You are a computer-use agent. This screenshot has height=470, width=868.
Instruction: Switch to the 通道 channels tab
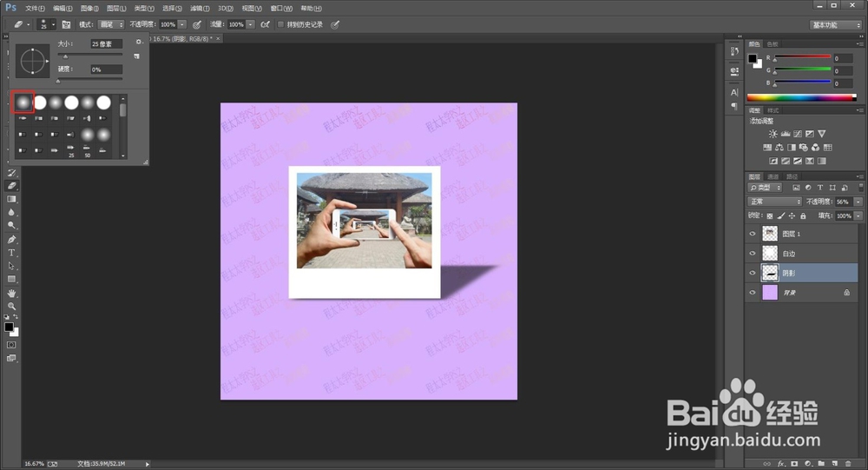point(773,177)
